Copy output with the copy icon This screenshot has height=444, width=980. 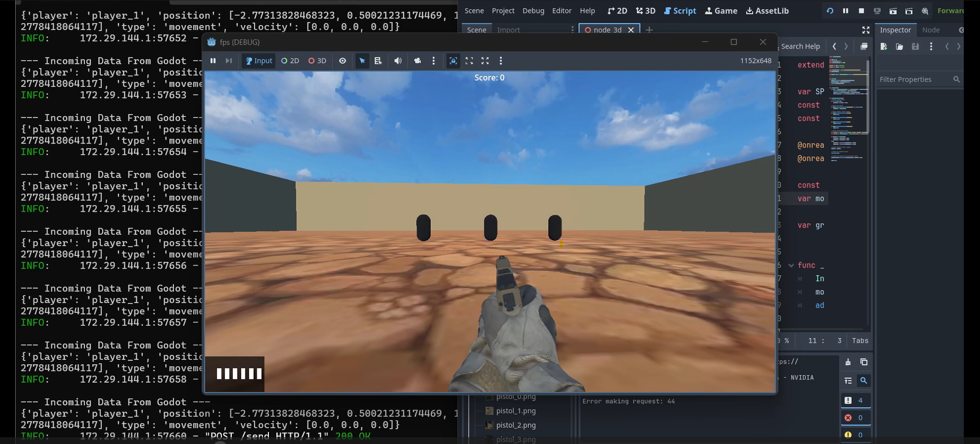[864, 362]
